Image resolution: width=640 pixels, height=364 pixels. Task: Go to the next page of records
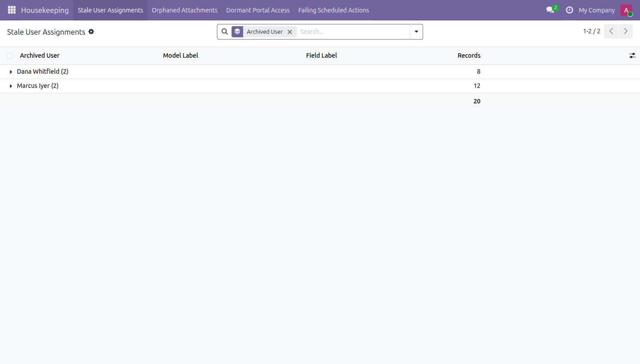click(x=626, y=31)
